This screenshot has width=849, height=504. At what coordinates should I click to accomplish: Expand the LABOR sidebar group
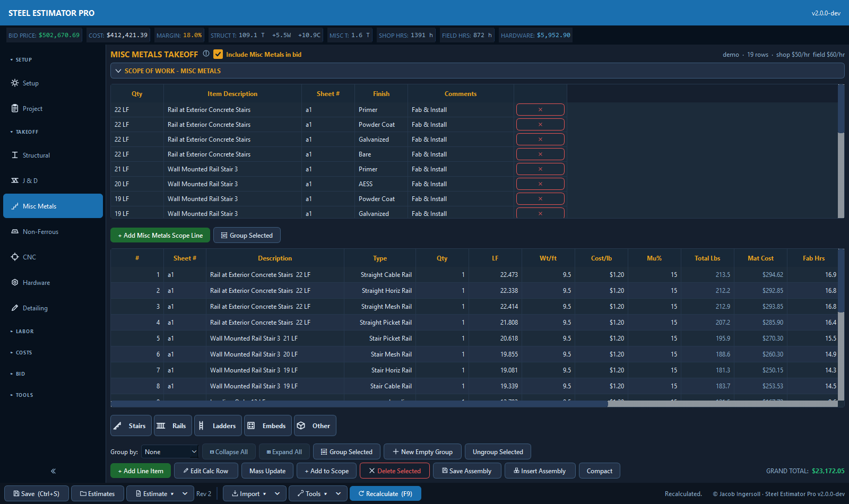coord(22,331)
